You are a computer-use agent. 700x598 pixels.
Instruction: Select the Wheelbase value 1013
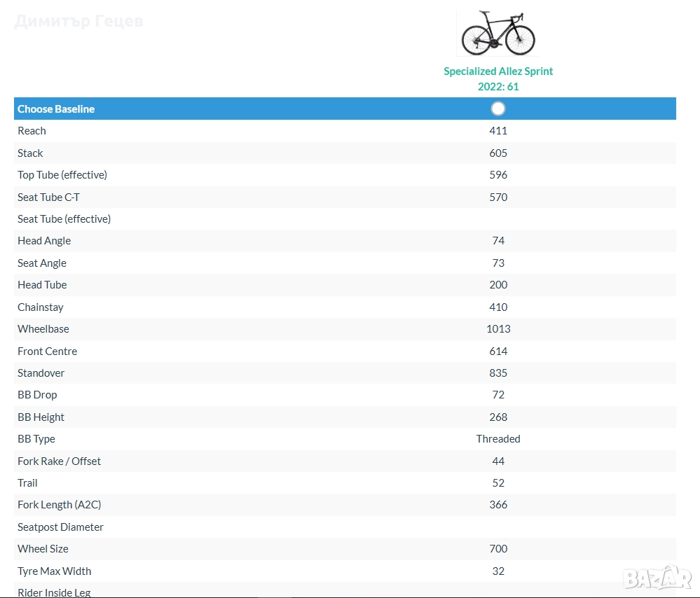tap(498, 329)
